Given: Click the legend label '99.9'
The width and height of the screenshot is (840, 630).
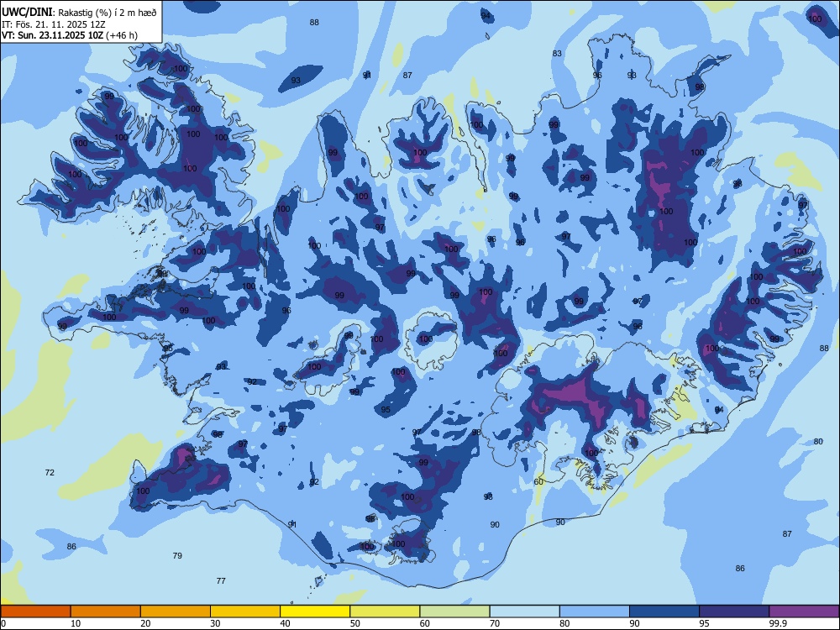Looking at the screenshot, I should (777, 623).
